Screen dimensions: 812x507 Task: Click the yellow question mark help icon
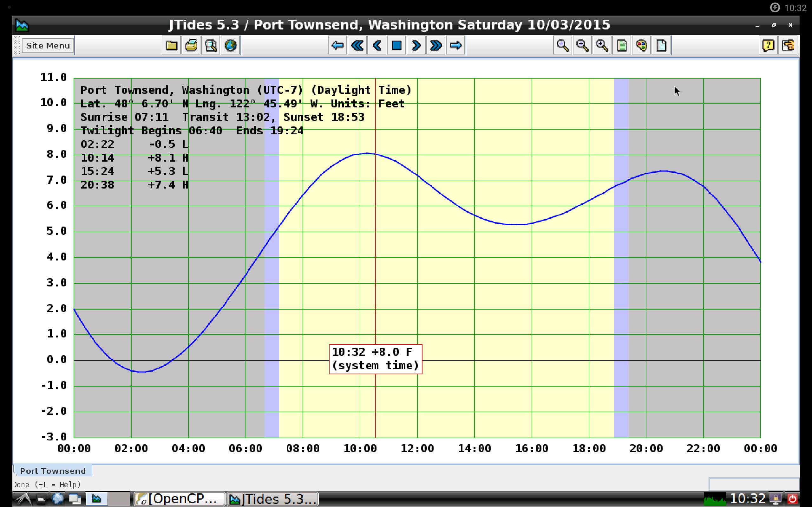(x=768, y=45)
